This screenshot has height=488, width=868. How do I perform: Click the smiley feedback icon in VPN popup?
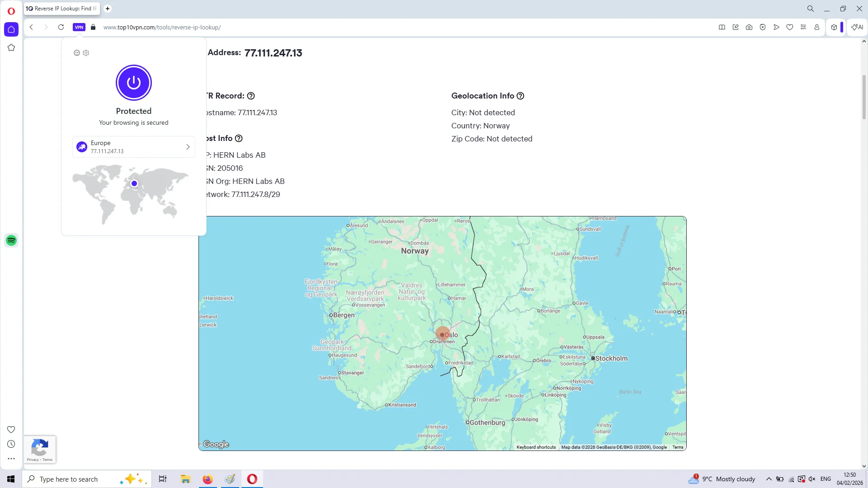(76, 53)
